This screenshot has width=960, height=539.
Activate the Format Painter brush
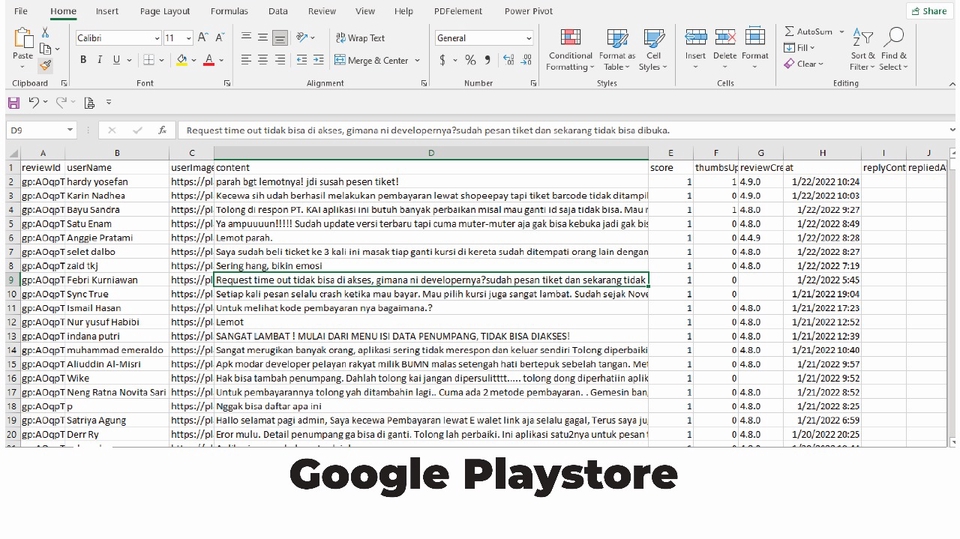click(x=45, y=64)
